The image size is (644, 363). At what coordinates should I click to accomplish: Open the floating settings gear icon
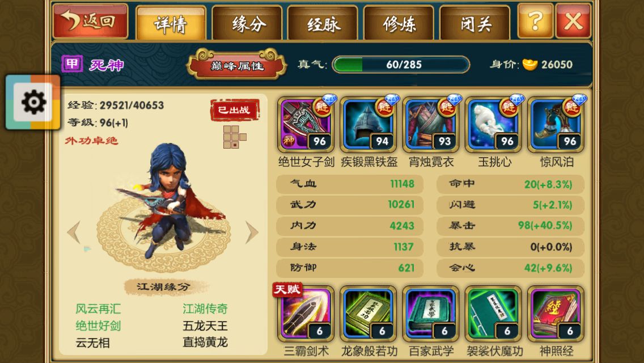point(33,102)
